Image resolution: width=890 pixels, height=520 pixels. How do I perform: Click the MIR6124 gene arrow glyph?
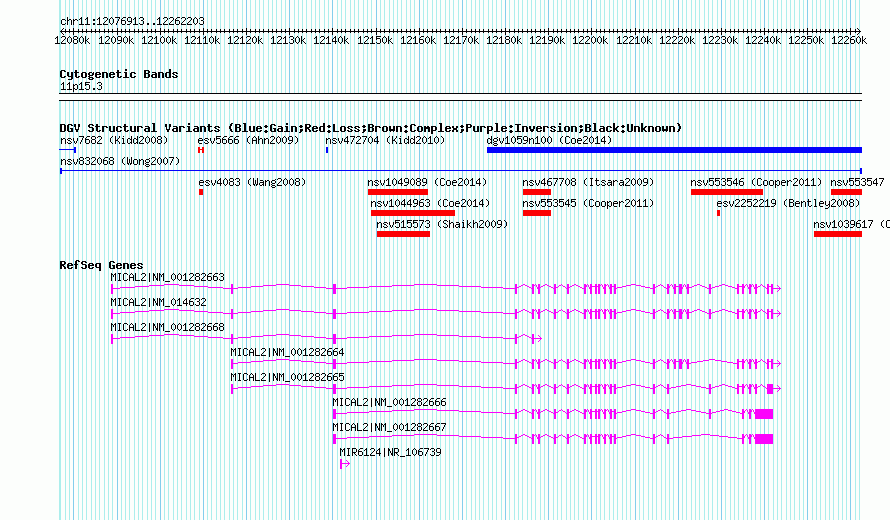coord(345,464)
